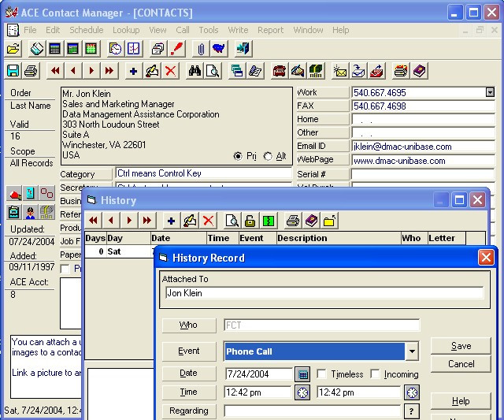The height and width of the screenshot is (420, 504).
Task: Click the printer icon in main toolbar
Action: (31, 71)
